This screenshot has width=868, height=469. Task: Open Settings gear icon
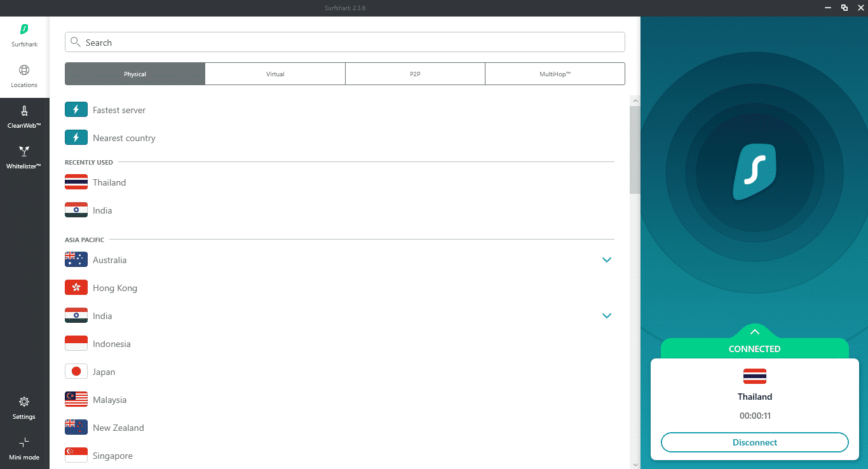pyautogui.click(x=24, y=402)
